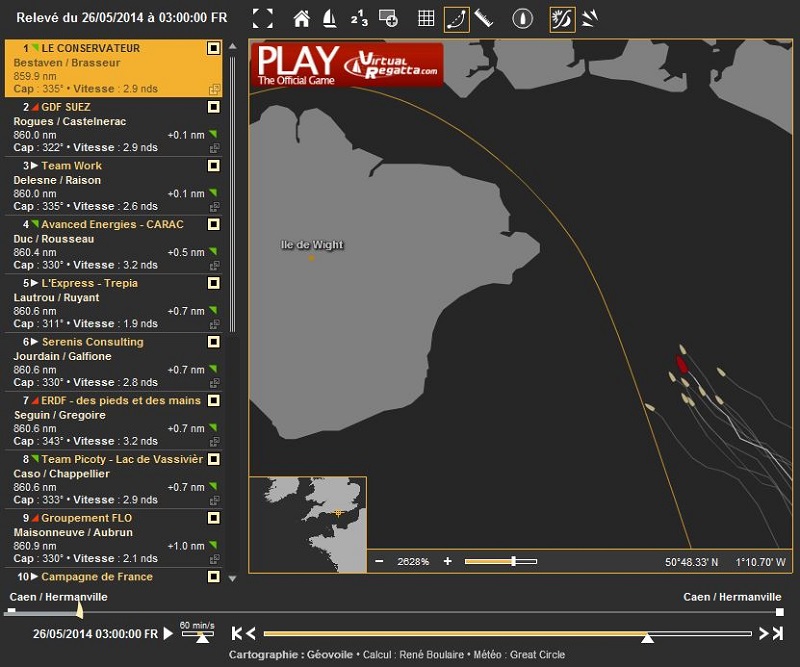Screen dimensions: 800x667
Task: Click the red boat marker on map
Action: tap(682, 364)
